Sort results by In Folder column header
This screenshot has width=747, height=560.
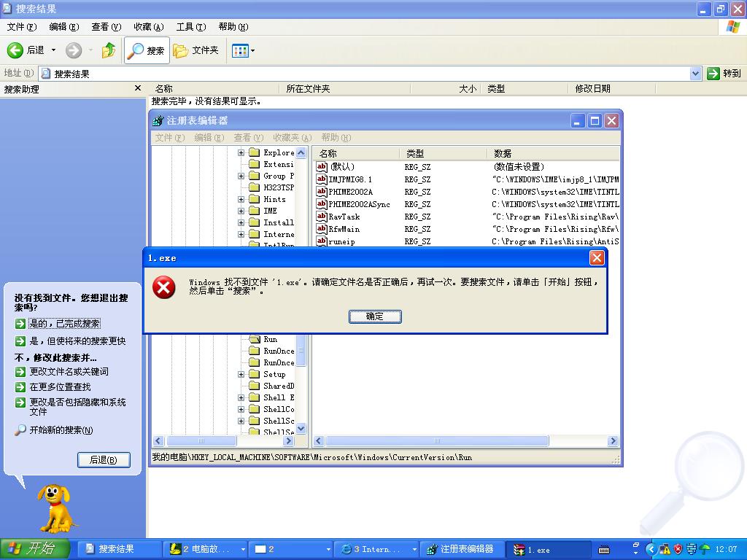345,88
